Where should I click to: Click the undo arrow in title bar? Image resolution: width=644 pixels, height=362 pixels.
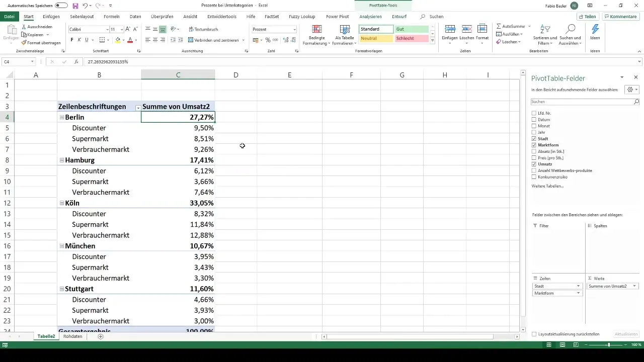point(85,6)
